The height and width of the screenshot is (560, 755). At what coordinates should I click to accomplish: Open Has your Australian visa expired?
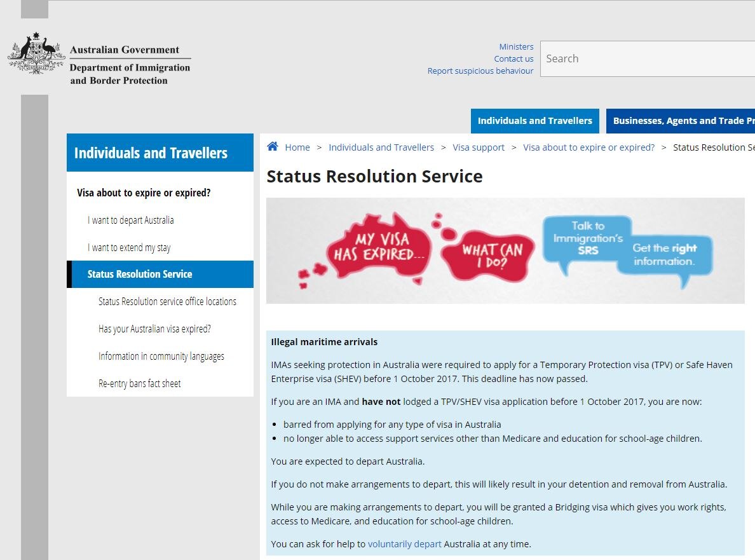point(154,329)
